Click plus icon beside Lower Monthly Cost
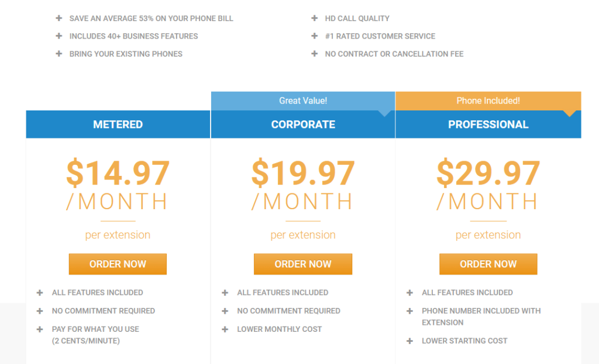 point(225,329)
